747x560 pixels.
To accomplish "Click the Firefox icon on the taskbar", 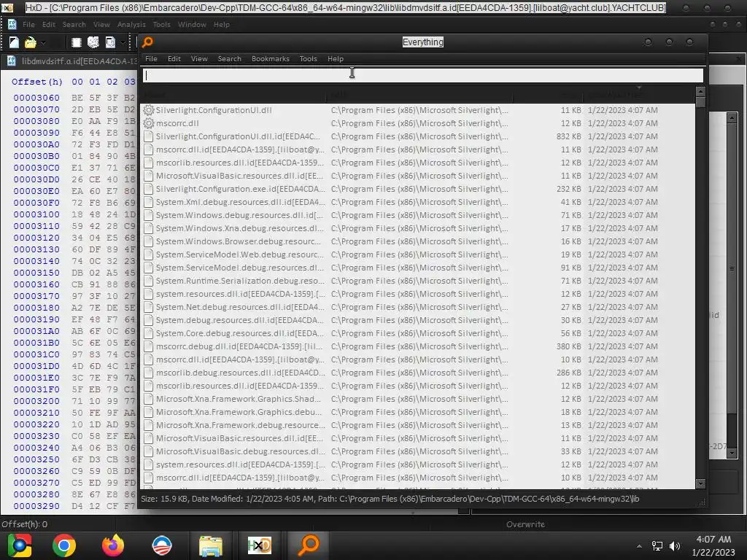I will pyautogui.click(x=113, y=545).
